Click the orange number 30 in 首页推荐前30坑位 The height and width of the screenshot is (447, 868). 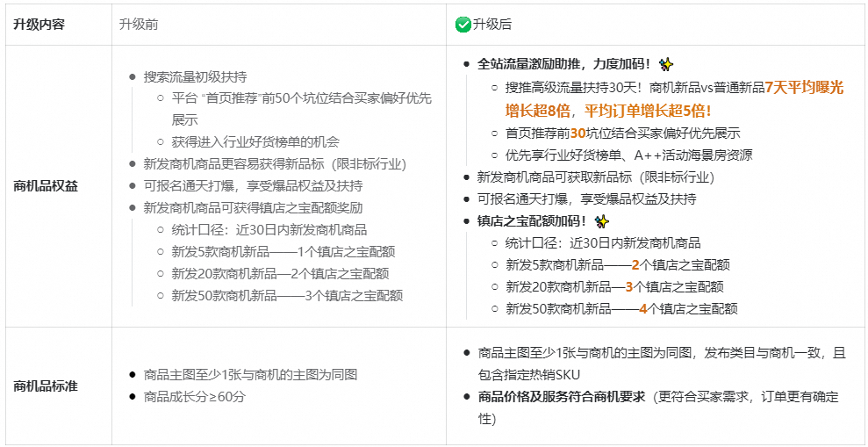coord(577,133)
